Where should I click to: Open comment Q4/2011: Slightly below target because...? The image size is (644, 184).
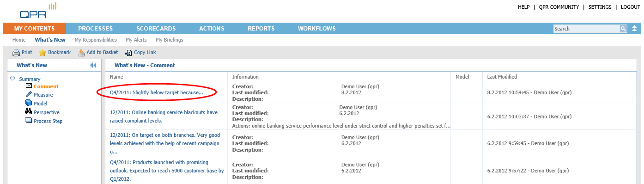[x=156, y=92]
